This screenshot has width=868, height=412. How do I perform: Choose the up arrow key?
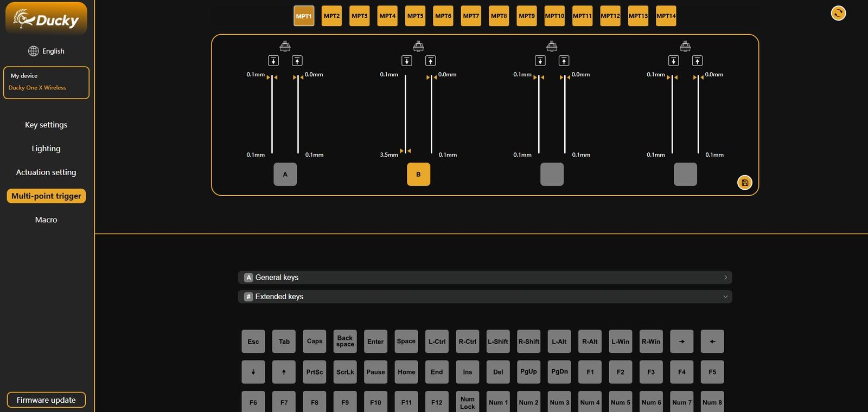point(284,372)
